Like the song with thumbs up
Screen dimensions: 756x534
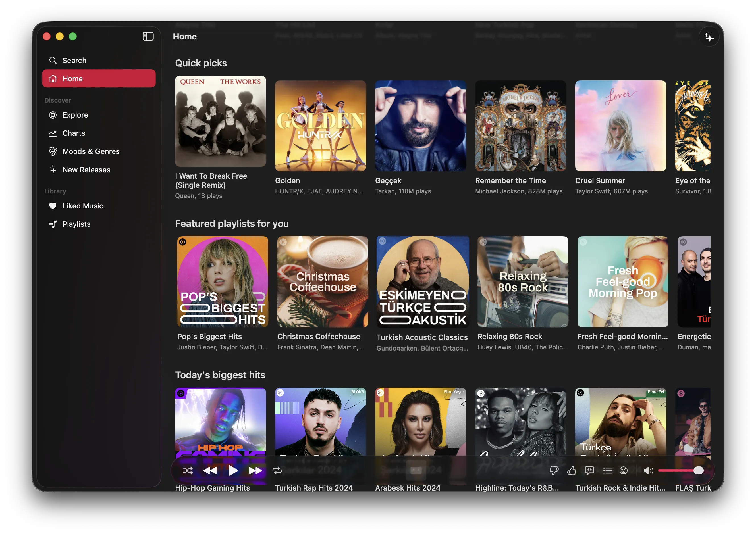point(572,470)
